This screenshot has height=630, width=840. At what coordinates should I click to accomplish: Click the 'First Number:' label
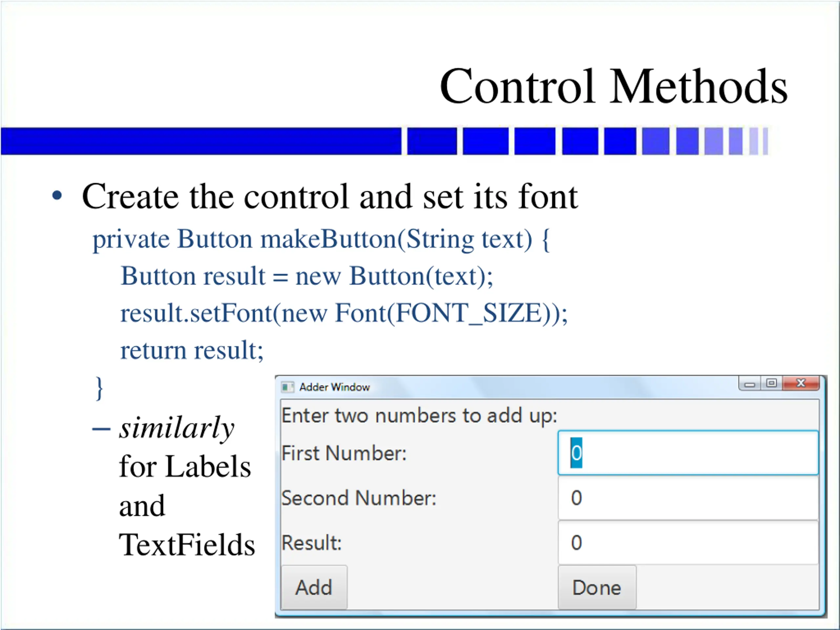pyautogui.click(x=344, y=453)
